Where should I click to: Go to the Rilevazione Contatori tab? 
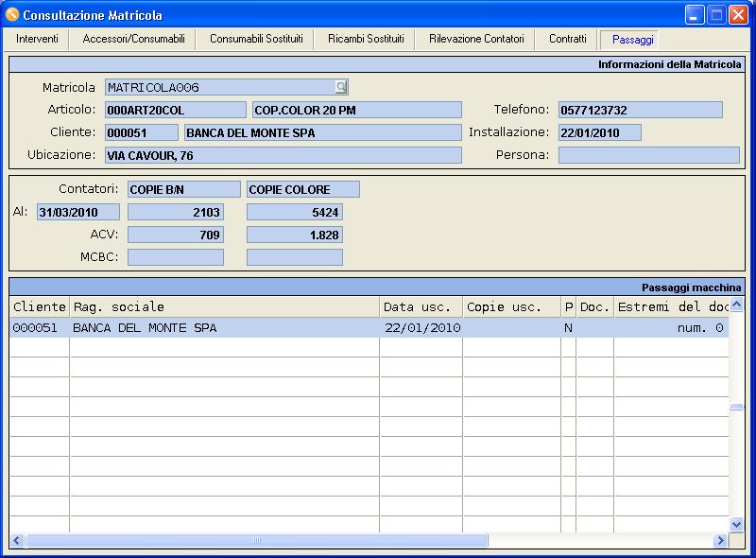(x=476, y=39)
